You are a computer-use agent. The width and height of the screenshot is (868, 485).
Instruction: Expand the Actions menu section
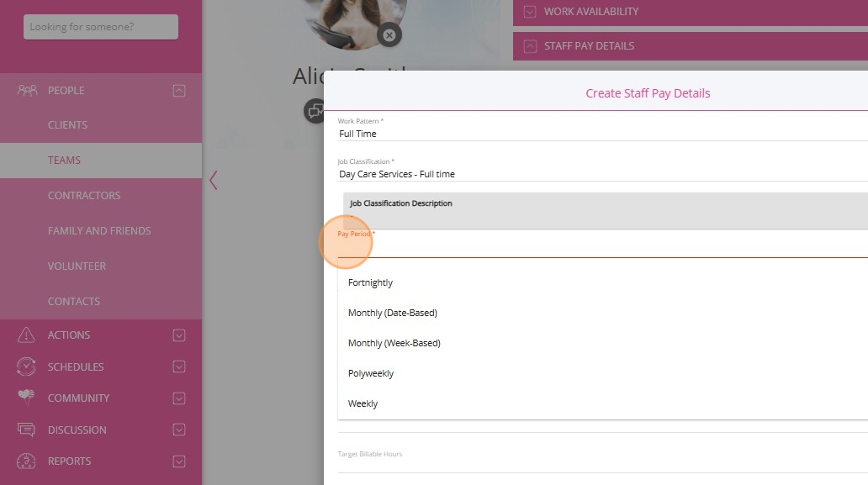tap(179, 335)
